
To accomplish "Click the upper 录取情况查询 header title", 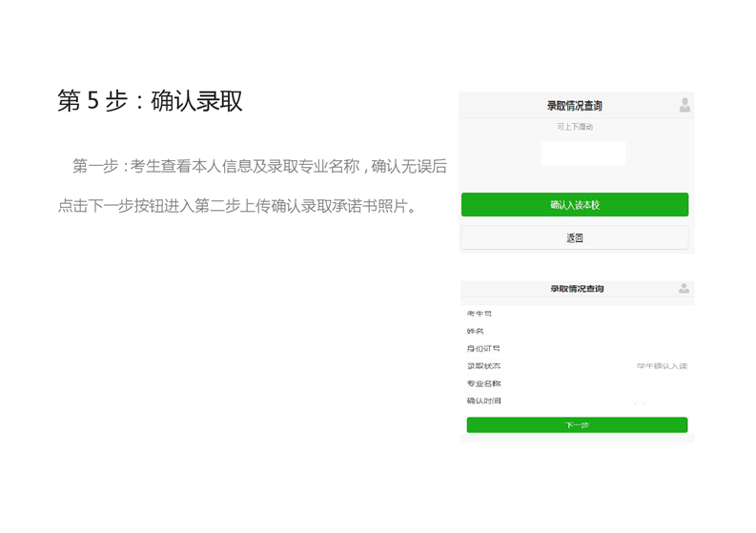I will pos(574,106).
